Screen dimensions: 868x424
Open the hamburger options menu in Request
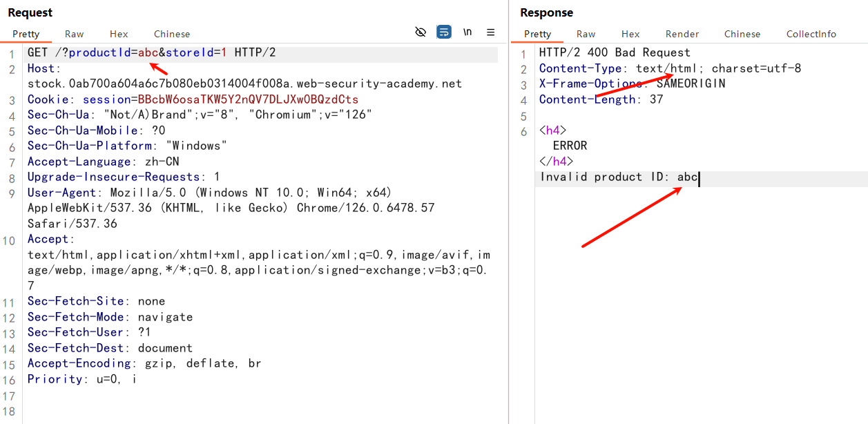click(491, 32)
